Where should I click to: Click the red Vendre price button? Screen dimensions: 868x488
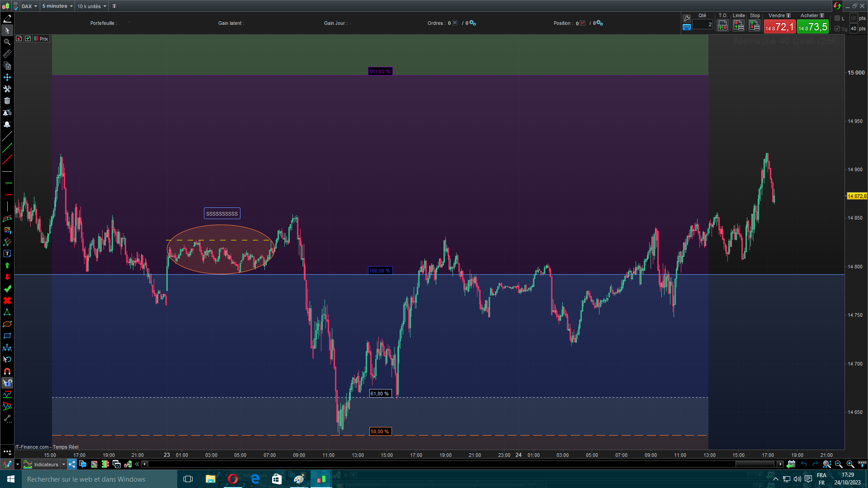[x=779, y=27]
